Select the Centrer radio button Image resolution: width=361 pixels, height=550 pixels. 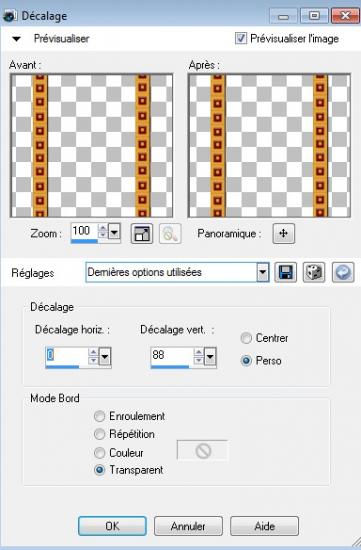[246, 338]
